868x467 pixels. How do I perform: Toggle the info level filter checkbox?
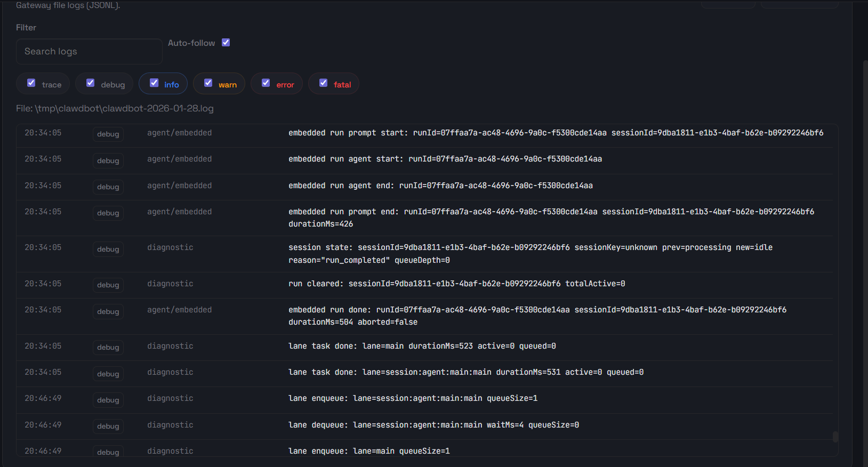[154, 83]
